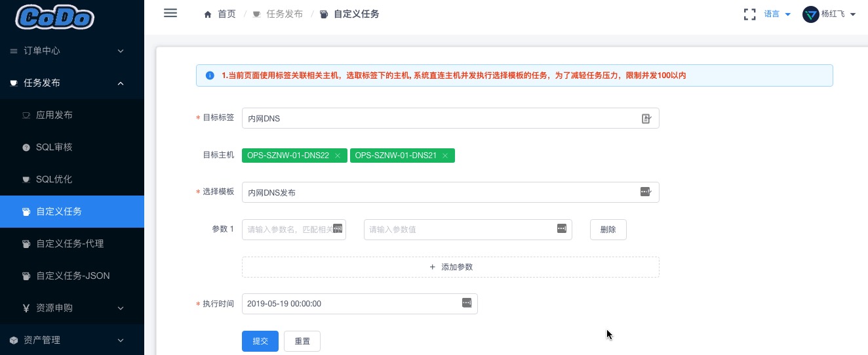
Task: Toggle the hamburger sidebar menu icon
Action: [x=170, y=13]
